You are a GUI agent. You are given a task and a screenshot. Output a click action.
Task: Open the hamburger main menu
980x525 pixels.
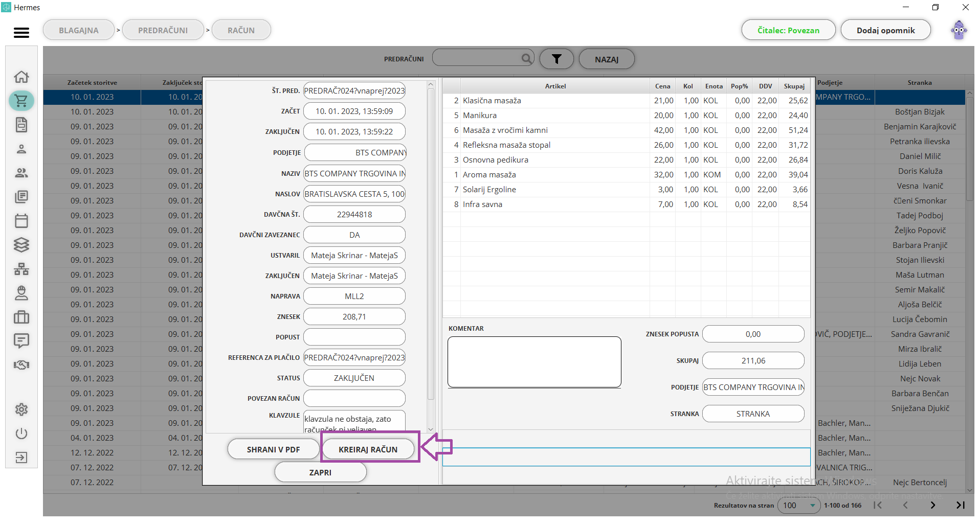tap(21, 32)
